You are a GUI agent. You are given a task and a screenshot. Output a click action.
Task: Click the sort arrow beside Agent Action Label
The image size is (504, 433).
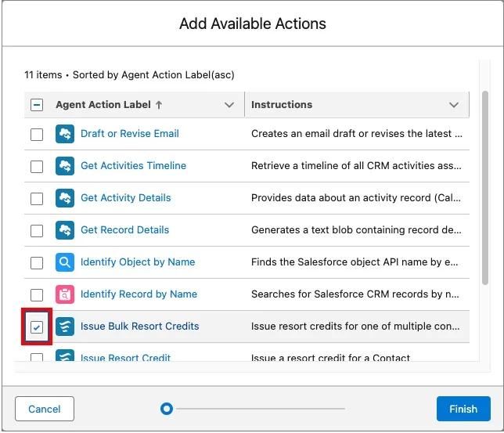pyautogui.click(x=160, y=104)
